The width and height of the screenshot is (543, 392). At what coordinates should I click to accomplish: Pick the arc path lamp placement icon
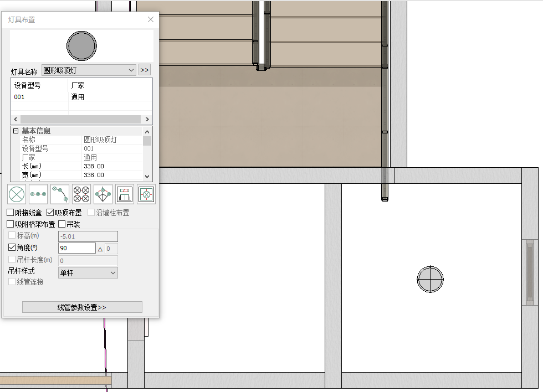tap(60, 194)
